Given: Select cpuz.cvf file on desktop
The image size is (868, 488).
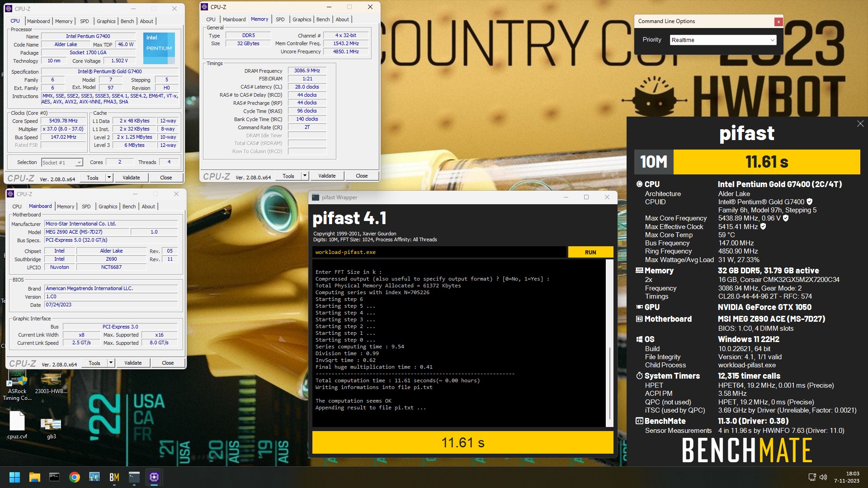Looking at the screenshot, I should click(17, 425).
